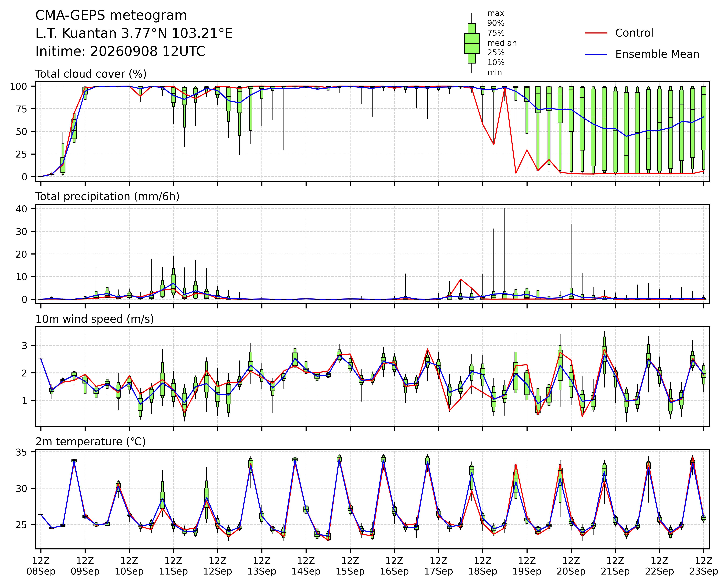Click the green box-plot legend icon
The width and height of the screenshot is (728, 586).
[x=472, y=43]
